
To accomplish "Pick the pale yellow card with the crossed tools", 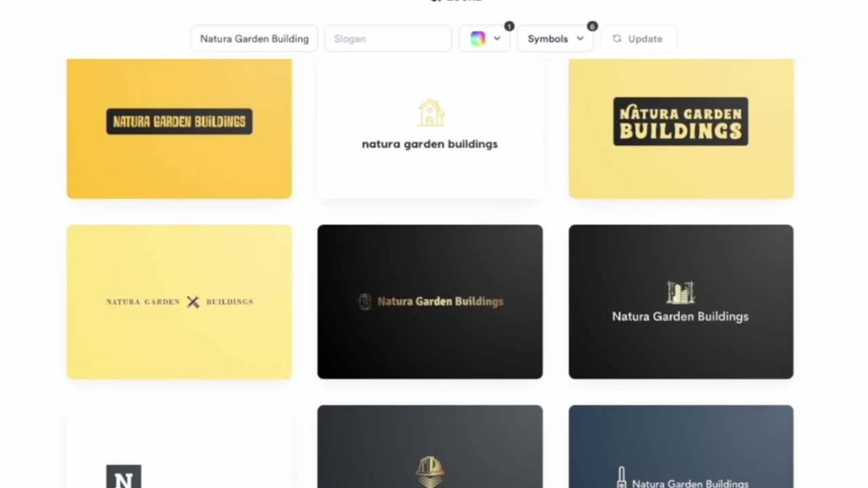I will (x=179, y=302).
